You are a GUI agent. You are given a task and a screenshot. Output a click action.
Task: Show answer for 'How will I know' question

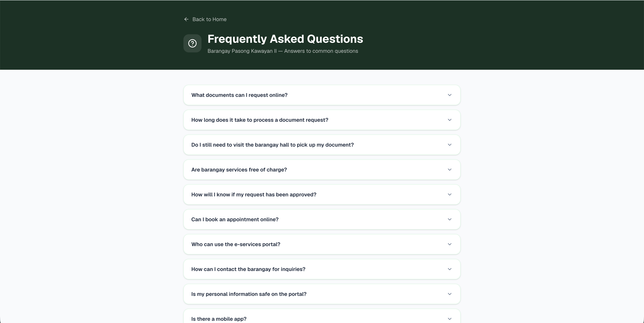[322, 194]
